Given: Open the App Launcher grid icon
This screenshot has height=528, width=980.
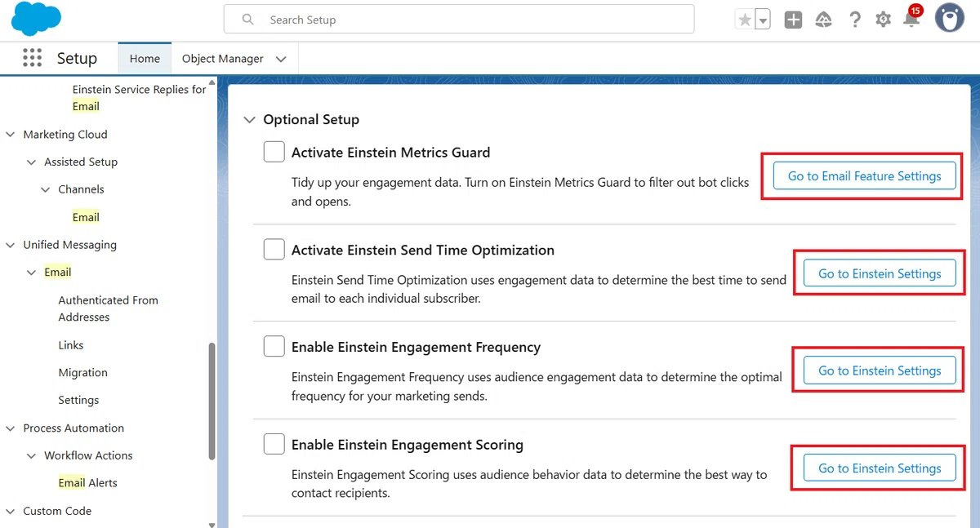Looking at the screenshot, I should [32, 58].
